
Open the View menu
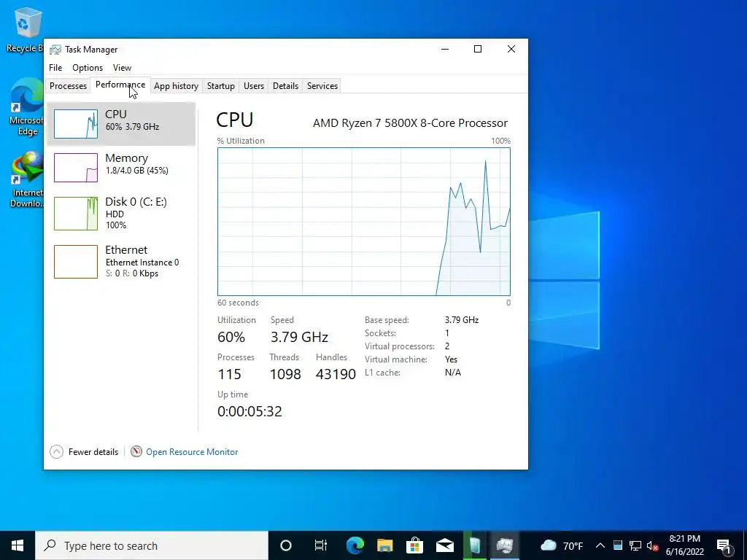pos(122,68)
